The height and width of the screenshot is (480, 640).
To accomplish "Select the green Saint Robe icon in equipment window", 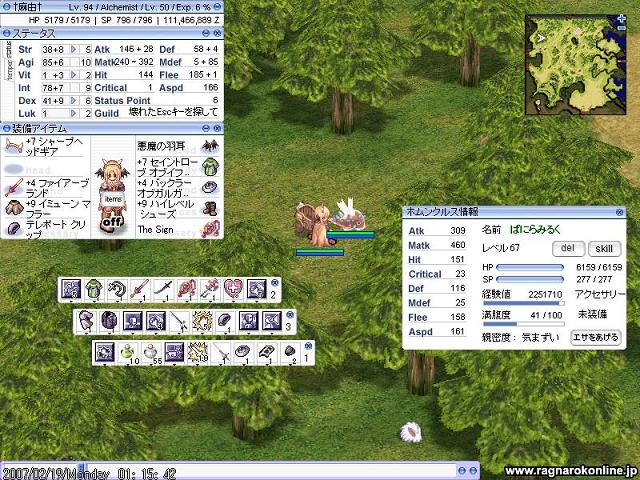I will [211, 167].
